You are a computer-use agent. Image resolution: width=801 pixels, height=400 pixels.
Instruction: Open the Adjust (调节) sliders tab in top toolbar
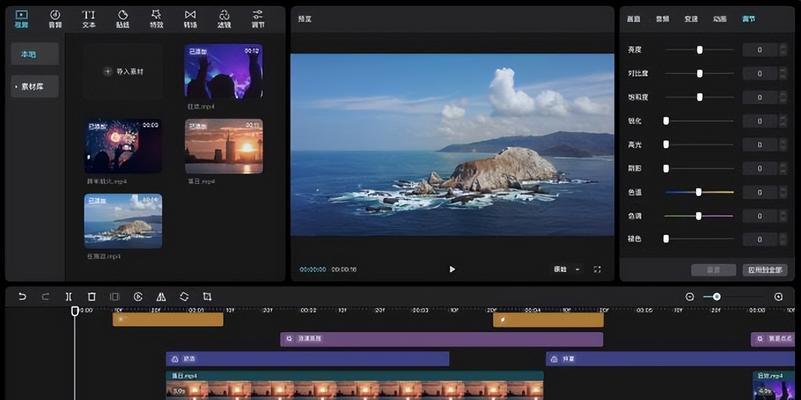click(258, 19)
